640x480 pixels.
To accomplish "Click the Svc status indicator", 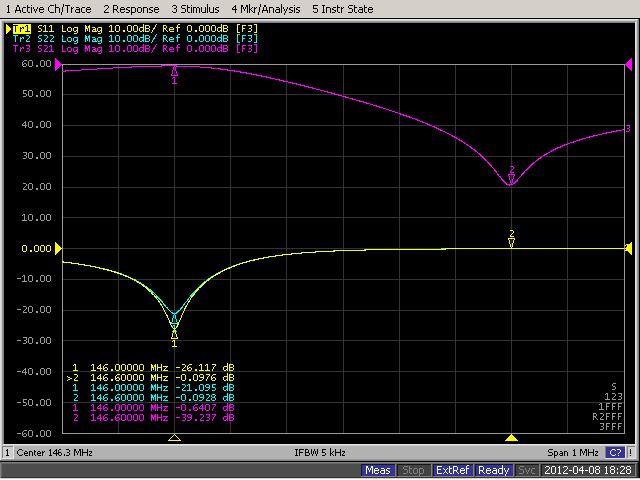I will [x=527, y=471].
